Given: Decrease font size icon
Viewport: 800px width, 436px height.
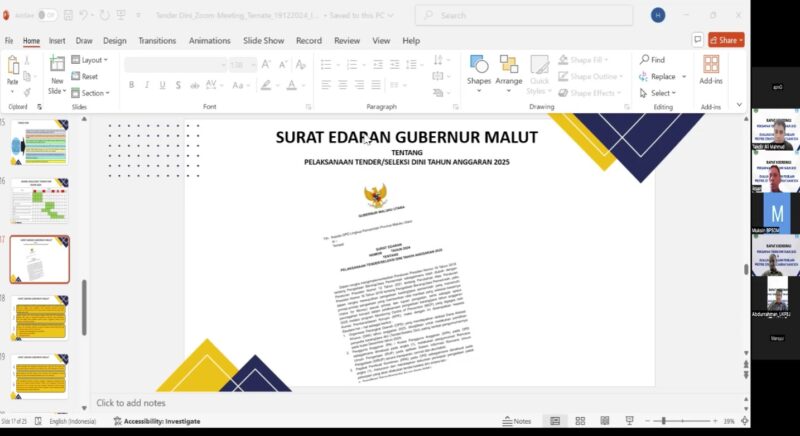Looking at the screenshot, I should click(283, 64).
